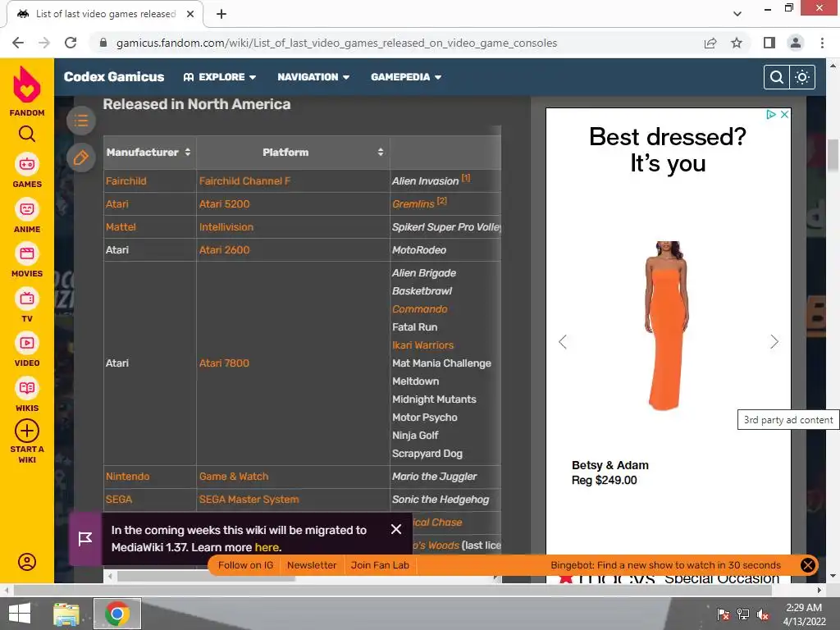Click the taskbar clock and date
This screenshot has width=840, height=630.
804,614
